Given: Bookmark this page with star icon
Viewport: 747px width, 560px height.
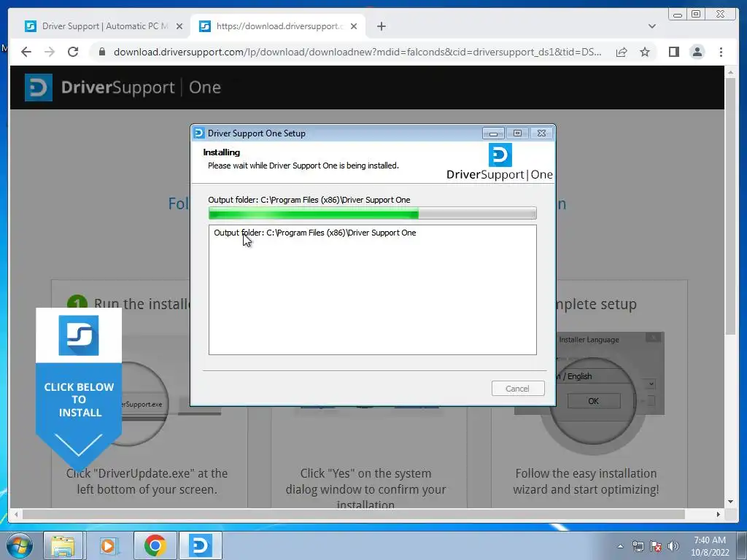Looking at the screenshot, I should point(645,52).
